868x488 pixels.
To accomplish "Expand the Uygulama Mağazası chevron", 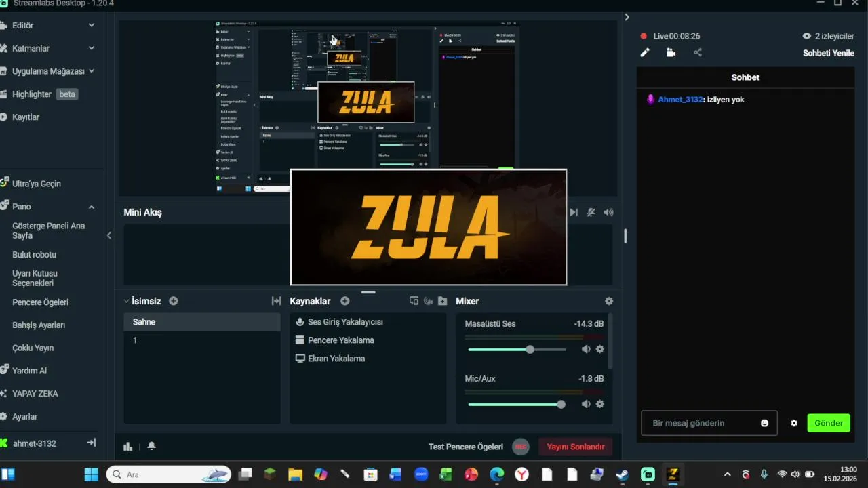I will click(x=92, y=71).
